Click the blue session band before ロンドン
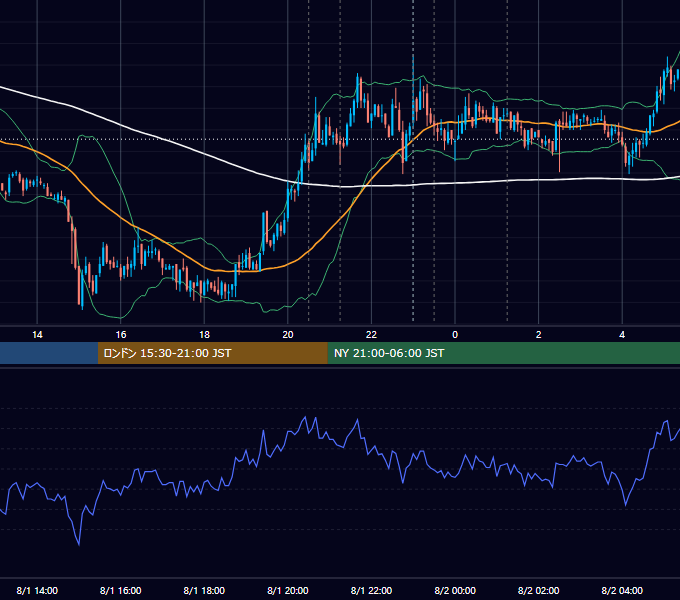 coord(49,353)
